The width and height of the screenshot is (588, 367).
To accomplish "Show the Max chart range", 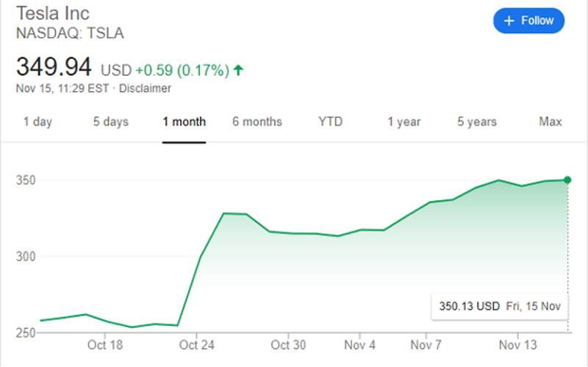I will [x=550, y=121].
